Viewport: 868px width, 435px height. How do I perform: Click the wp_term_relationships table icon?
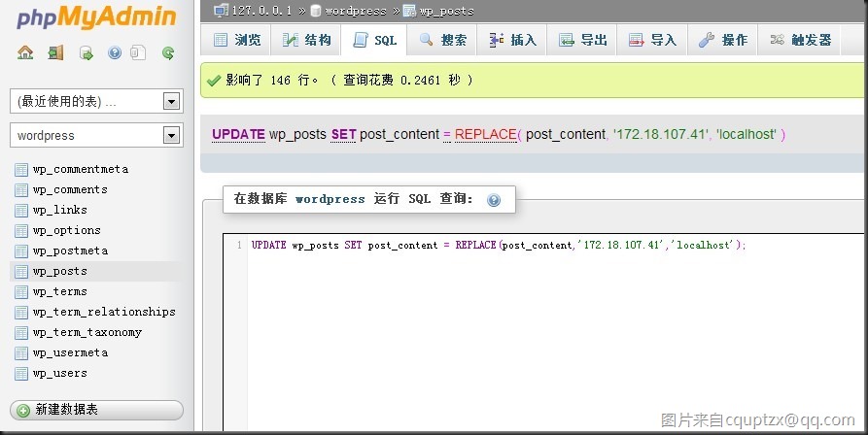coord(21,313)
